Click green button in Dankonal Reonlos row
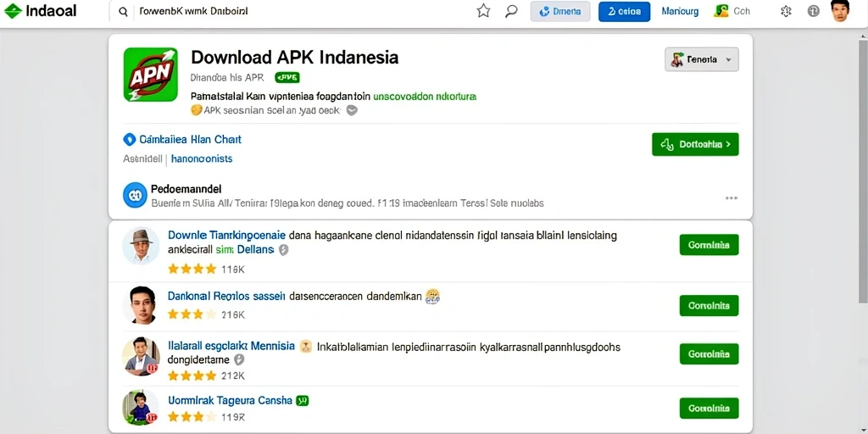 coord(709,305)
